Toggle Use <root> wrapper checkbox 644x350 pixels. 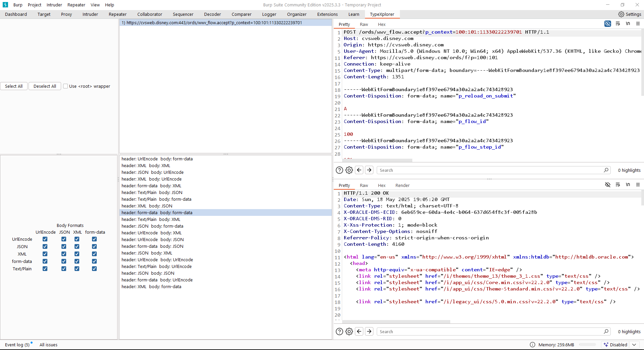coord(66,86)
